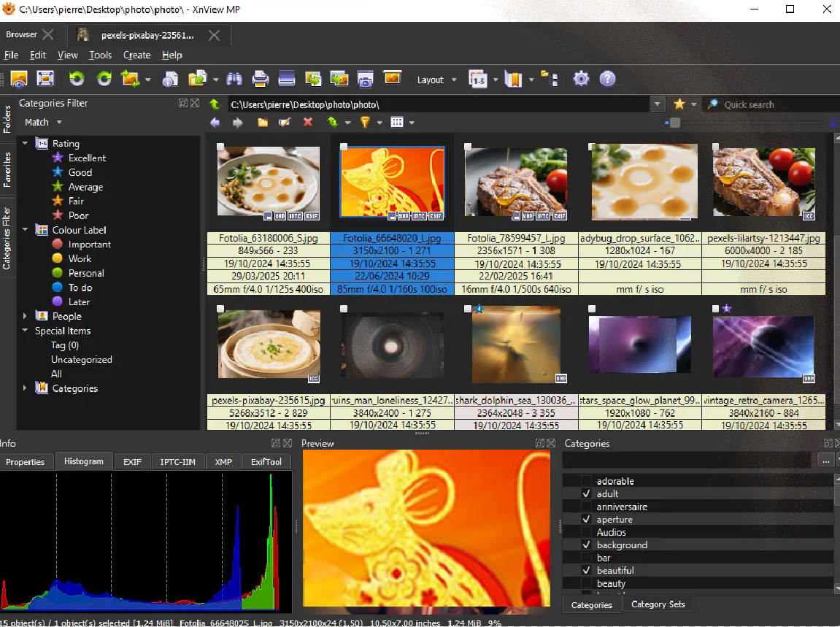Switch to the Category Sets tab

658,604
